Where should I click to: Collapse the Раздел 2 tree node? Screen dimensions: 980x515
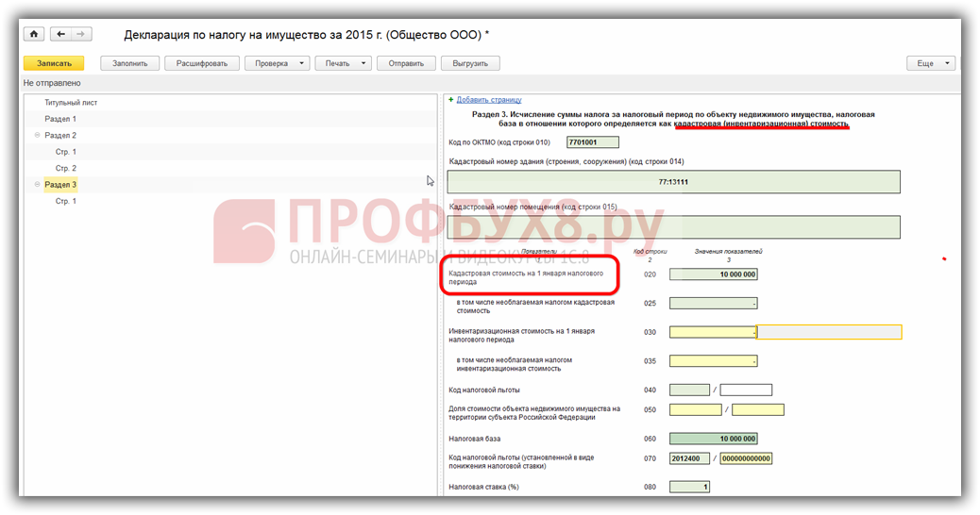pos(38,135)
